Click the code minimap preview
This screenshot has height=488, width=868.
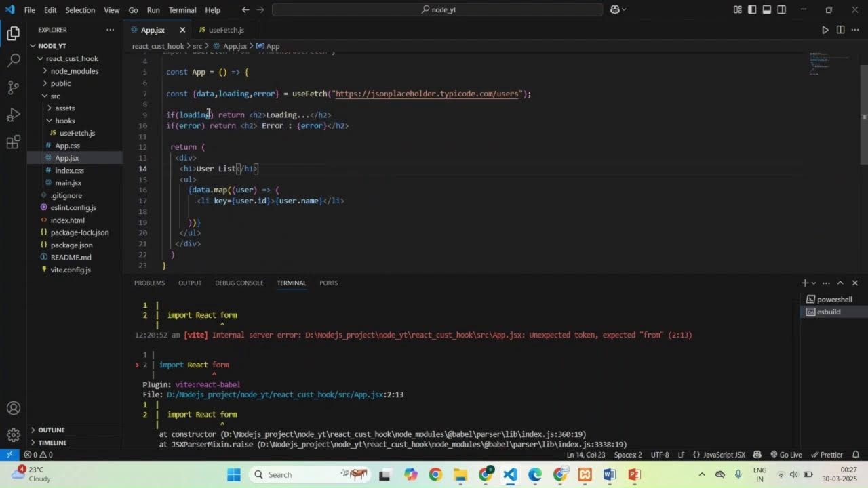click(829, 63)
